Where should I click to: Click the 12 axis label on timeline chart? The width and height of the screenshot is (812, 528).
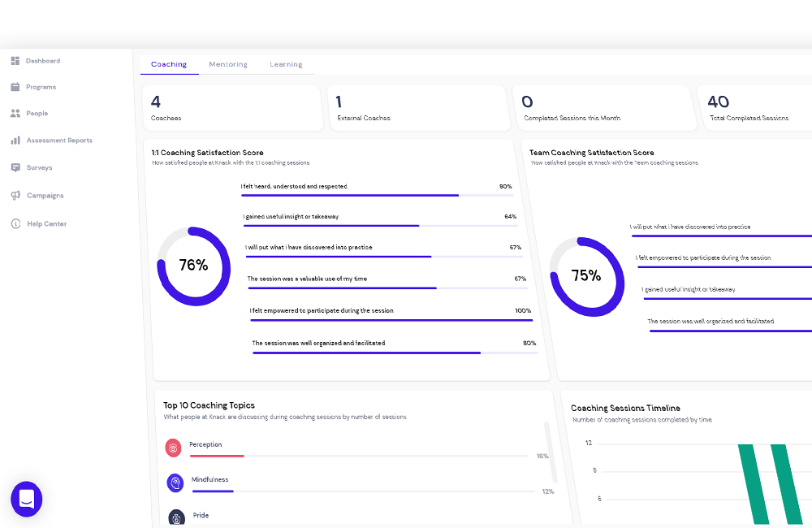pyautogui.click(x=588, y=443)
